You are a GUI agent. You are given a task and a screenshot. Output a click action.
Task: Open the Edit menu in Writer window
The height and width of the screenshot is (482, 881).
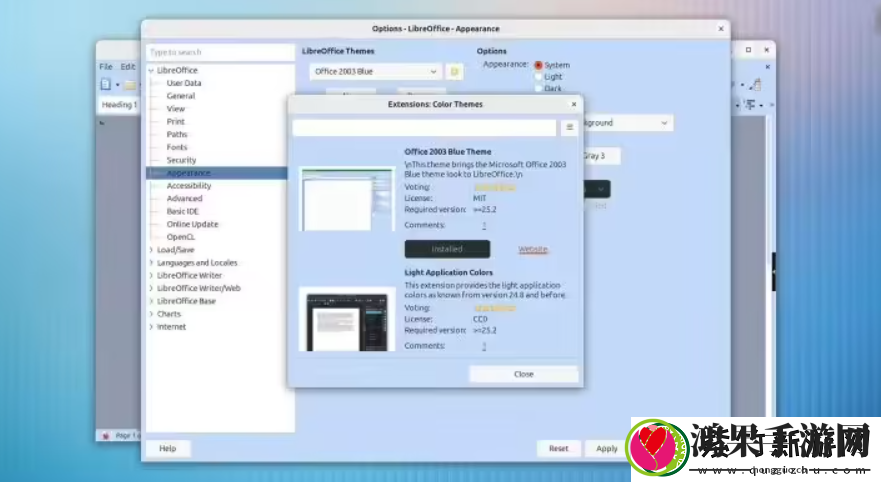pos(128,66)
